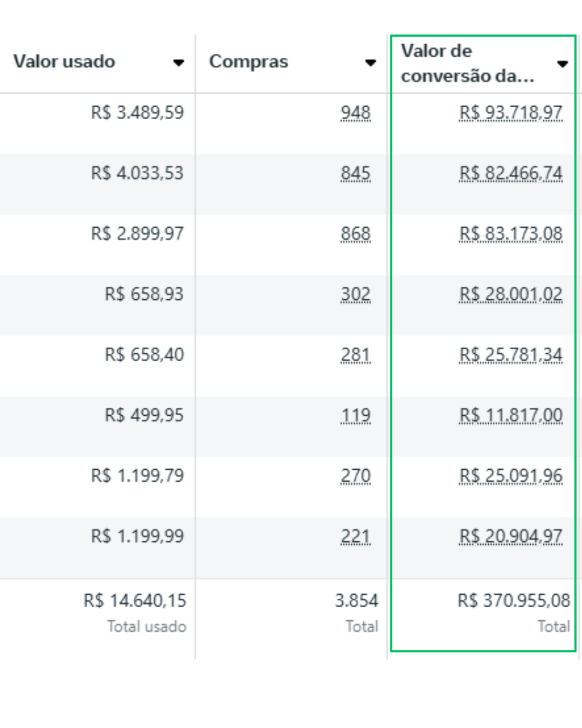The image size is (582, 728).
Task: Click the 868 purchases value
Action: pyautogui.click(x=356, y=233)
